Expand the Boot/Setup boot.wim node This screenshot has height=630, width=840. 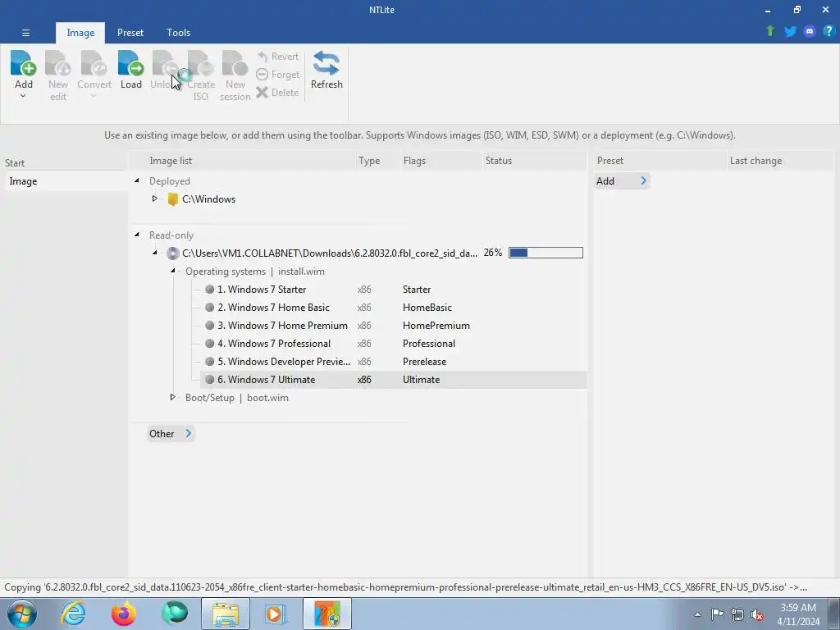(x=172, y=397)
